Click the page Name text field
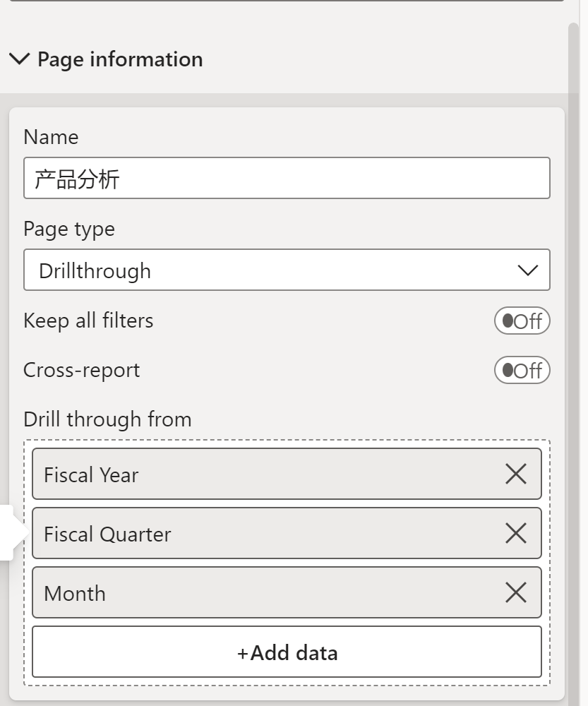The height and width of the screenshot is (706, 588). (x=287, y=178)
